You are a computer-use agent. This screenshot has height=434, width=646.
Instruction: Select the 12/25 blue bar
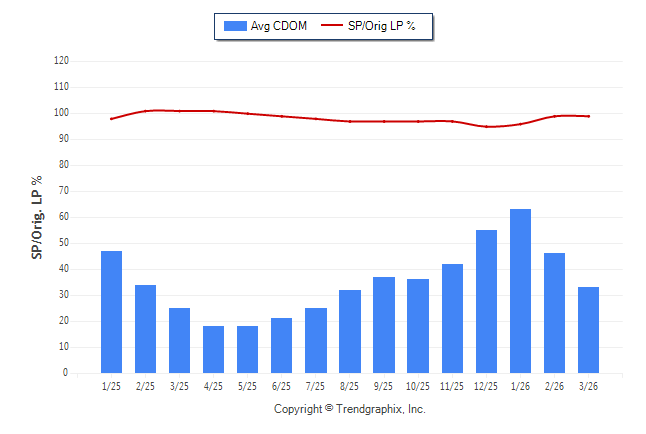pos(486,302)
